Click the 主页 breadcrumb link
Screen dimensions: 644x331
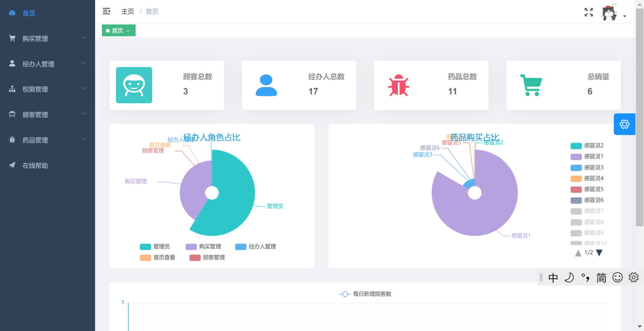click(x=128, y=11)
